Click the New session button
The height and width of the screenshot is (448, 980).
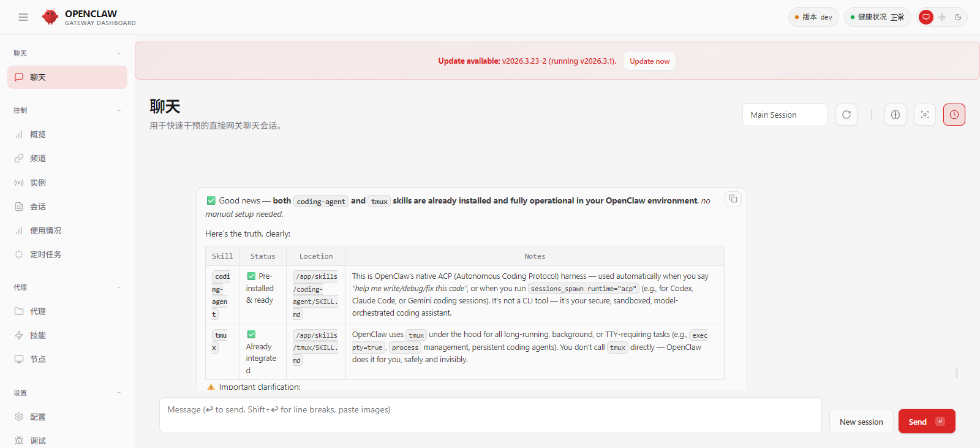pos(861,422)
